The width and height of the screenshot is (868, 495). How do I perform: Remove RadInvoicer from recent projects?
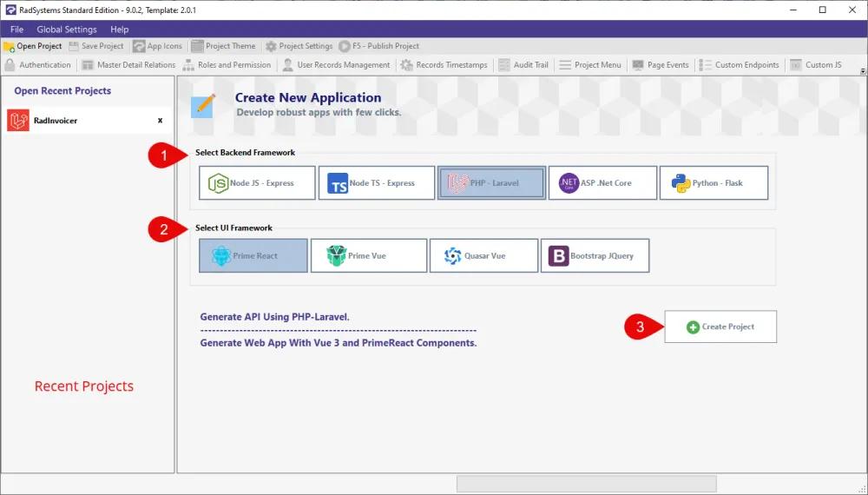160,120
